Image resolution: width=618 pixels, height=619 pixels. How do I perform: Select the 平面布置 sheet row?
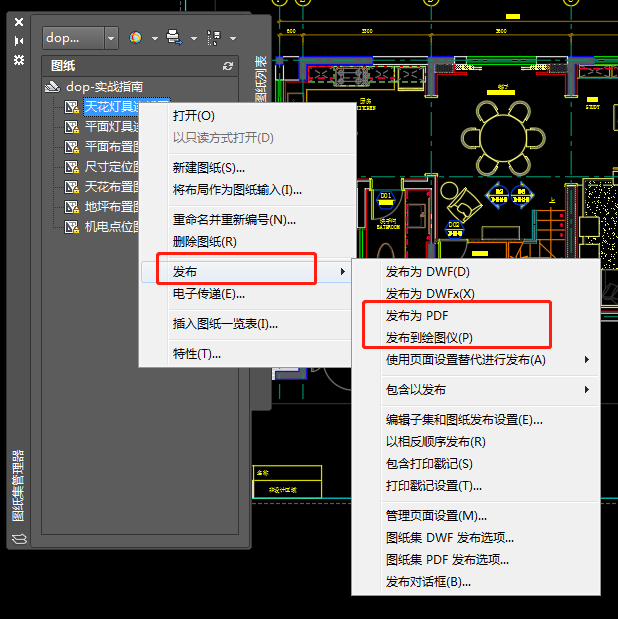(x=112, y=147)
